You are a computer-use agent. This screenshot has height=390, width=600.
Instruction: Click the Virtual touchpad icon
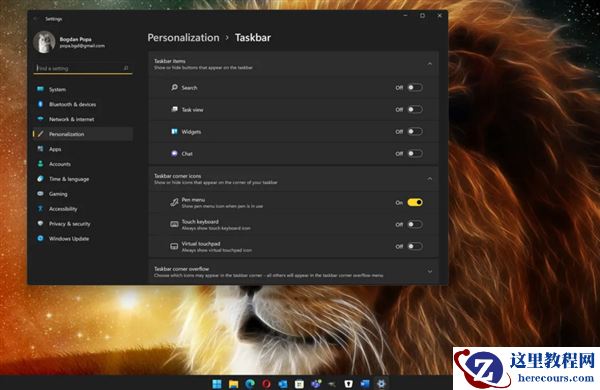point(174,246)
